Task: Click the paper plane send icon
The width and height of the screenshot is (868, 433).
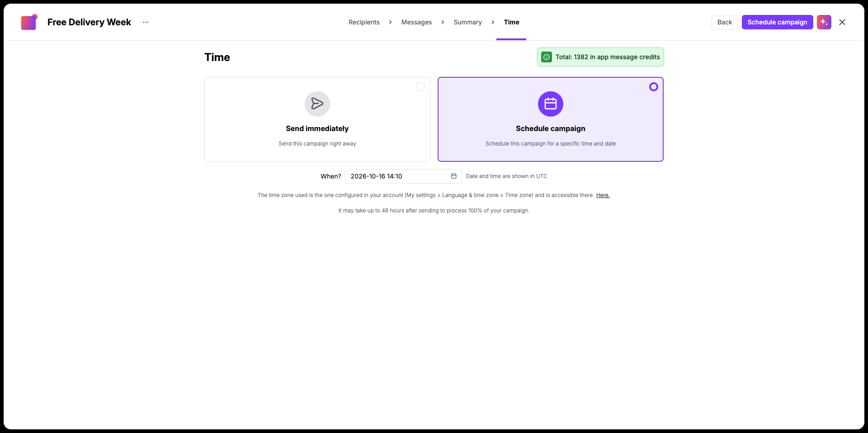Action: pos(317,104)
